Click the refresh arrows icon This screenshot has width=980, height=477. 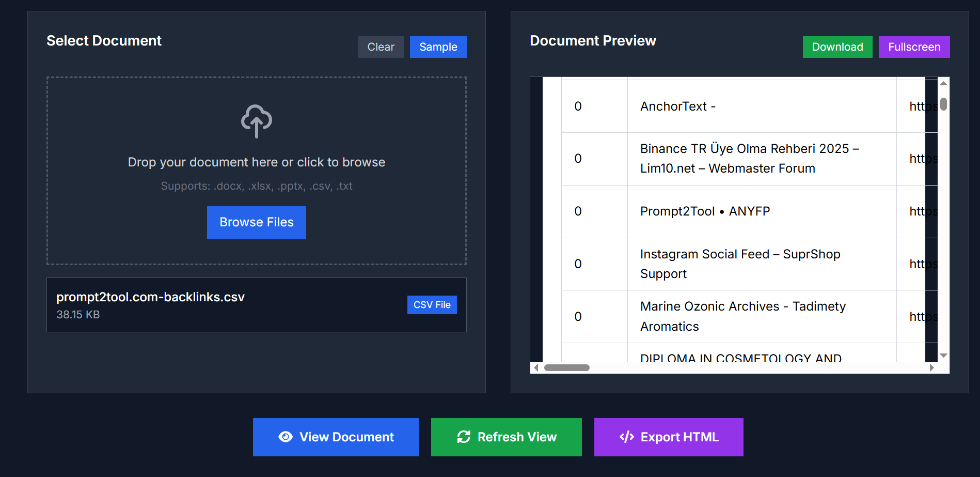[x=464, y=437]
